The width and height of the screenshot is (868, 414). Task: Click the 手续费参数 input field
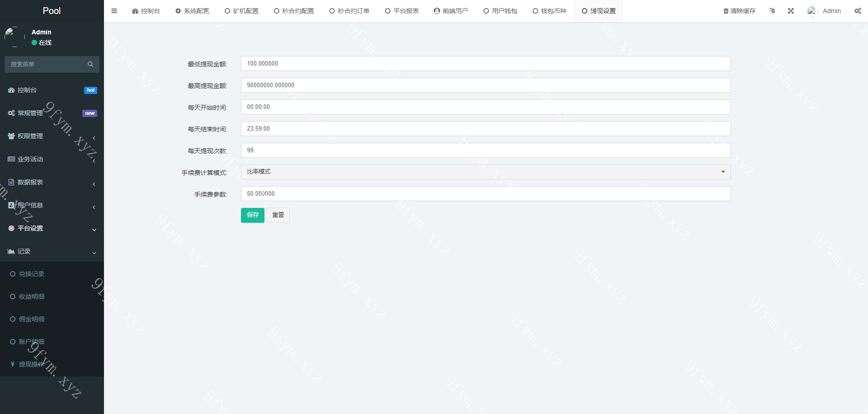pos(486,193)
